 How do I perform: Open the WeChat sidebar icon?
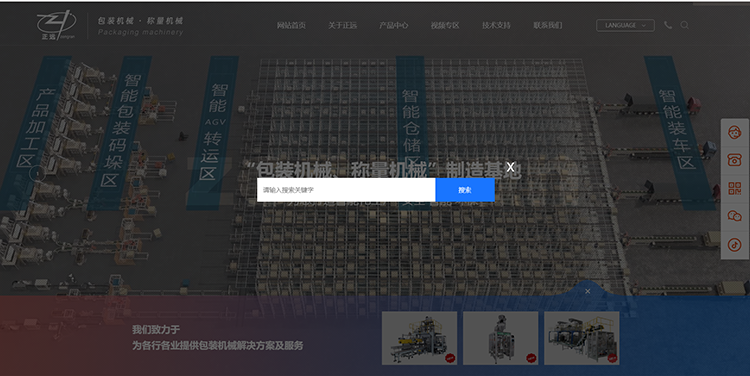point(735,216)
